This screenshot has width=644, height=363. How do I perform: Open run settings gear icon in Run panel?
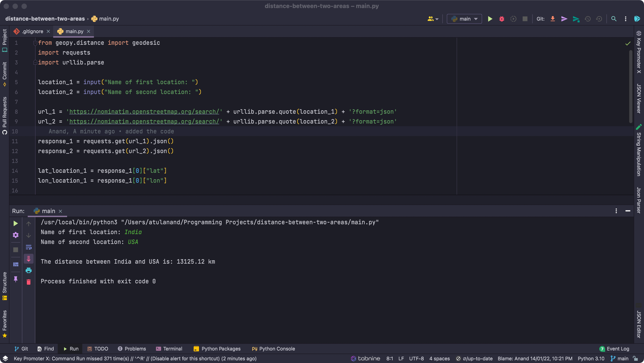15,235
